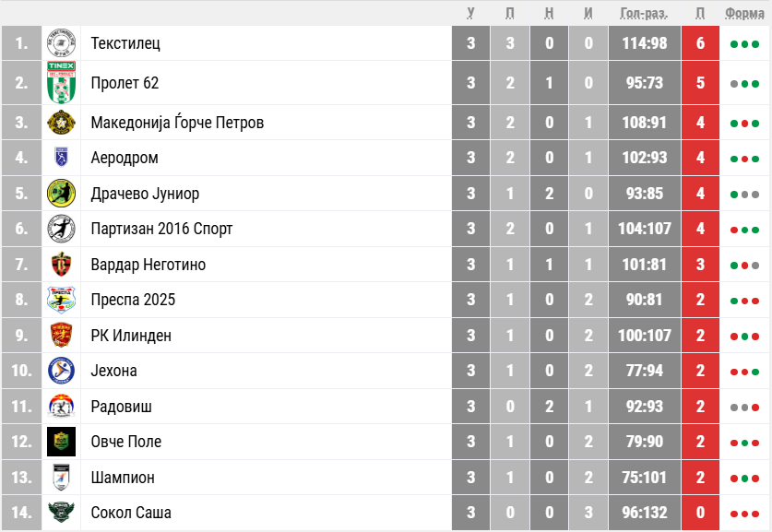Image resolution: width=772 pixels, height=532 pixels.
Task: Click the Текстилец club logo
Action: (x=61, y=43)
